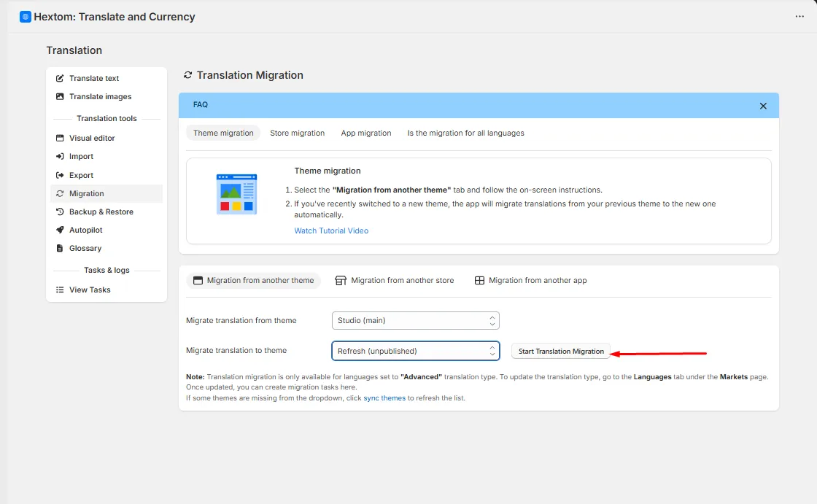
Task: Switch to App migration FAQ tab
Action: tap(365, 133)
